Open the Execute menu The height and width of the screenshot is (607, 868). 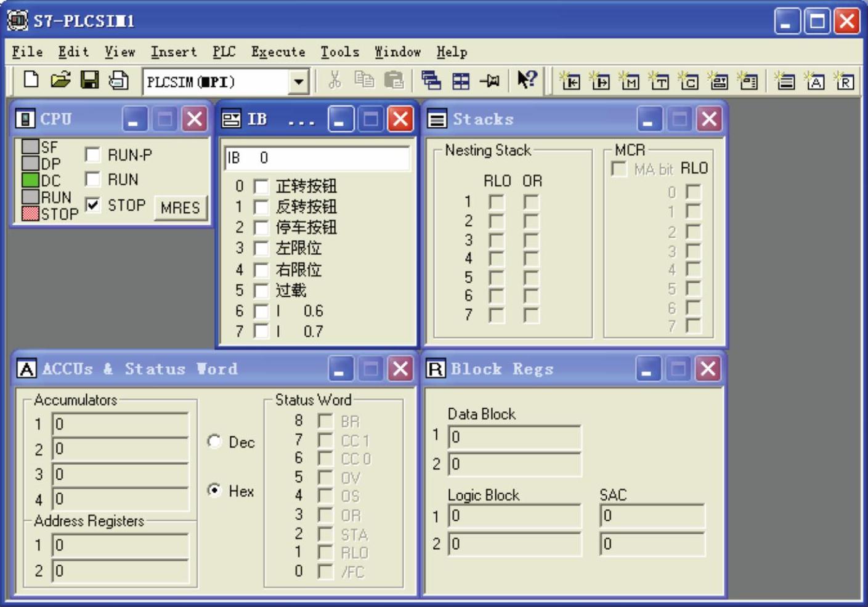(x=278, y=52)
